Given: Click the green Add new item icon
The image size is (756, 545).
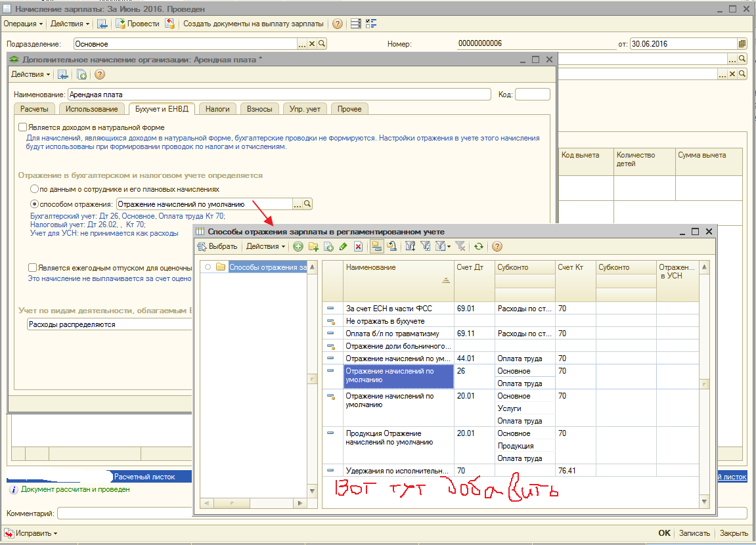Looking at the screenshot, I should click(298, 247).
